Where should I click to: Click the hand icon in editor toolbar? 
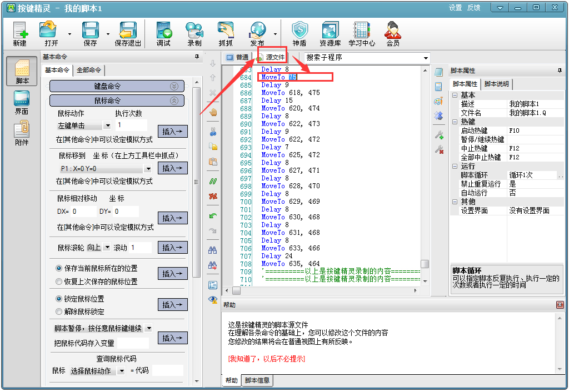click(x=213, y=112)
